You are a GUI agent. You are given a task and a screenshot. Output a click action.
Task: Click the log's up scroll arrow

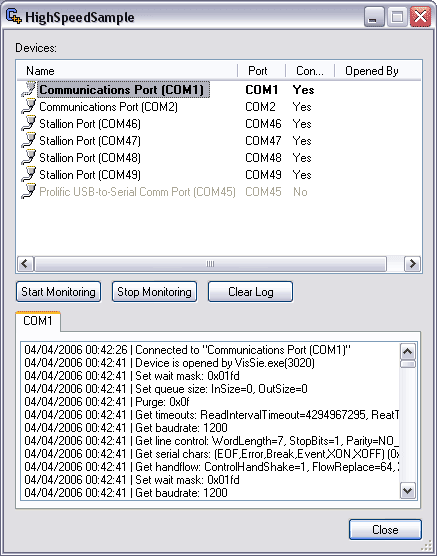(x=408, y=352)
